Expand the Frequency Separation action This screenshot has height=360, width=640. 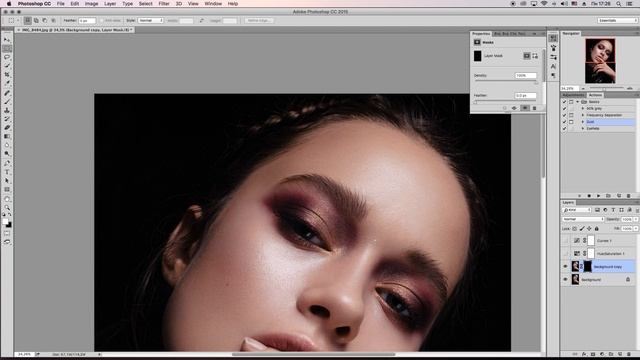point(583,115)
